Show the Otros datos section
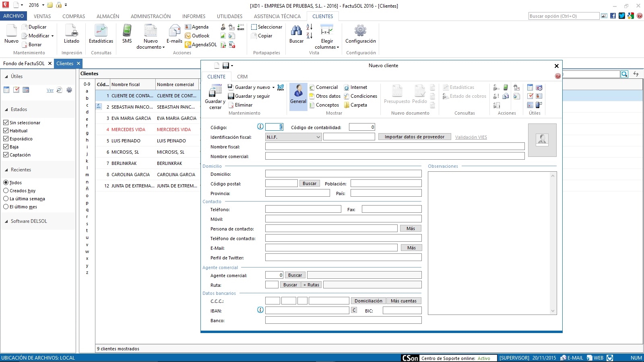The width and height of the screenshot is (644, 362). 325,96
